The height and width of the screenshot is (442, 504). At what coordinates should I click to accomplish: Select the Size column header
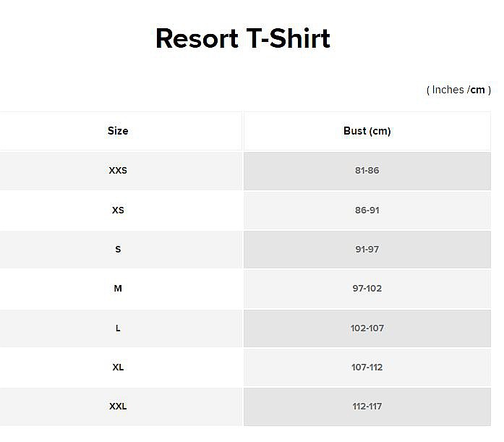[x=118, y=131]
